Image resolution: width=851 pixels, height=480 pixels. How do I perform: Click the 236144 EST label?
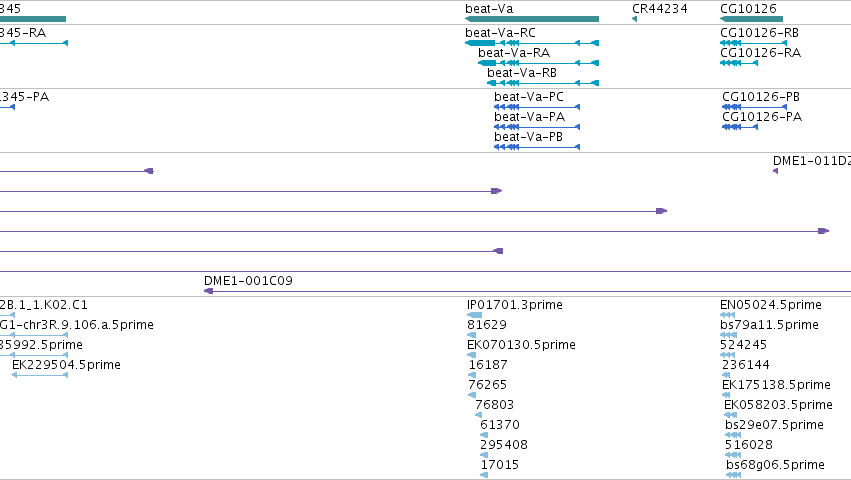[x=746, y=365]
